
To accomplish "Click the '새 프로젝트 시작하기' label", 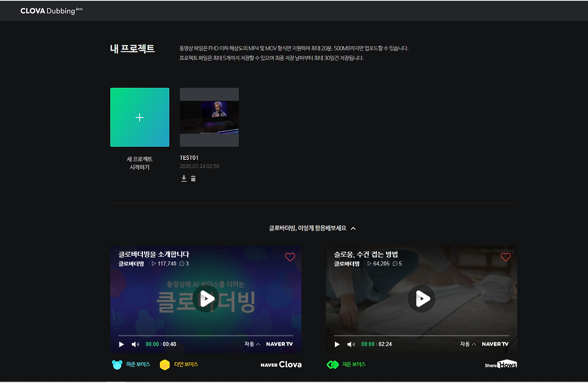I will click(x=140, y=163).
